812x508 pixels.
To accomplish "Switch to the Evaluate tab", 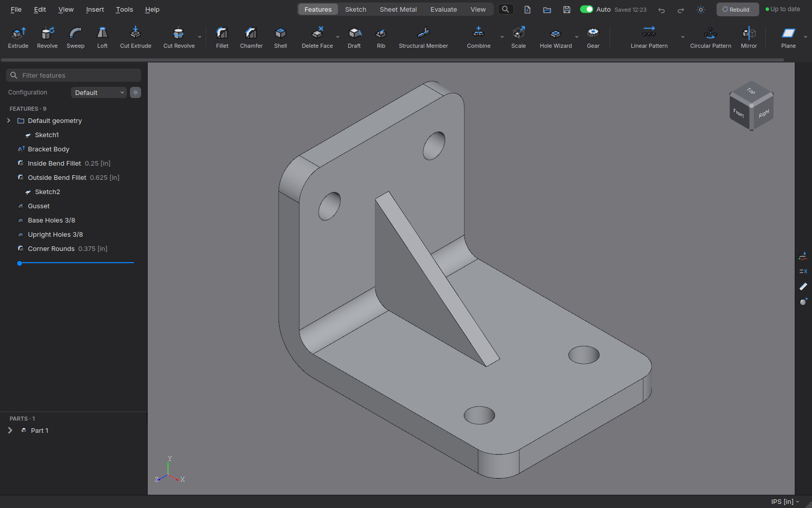I will tap(444, 9).
